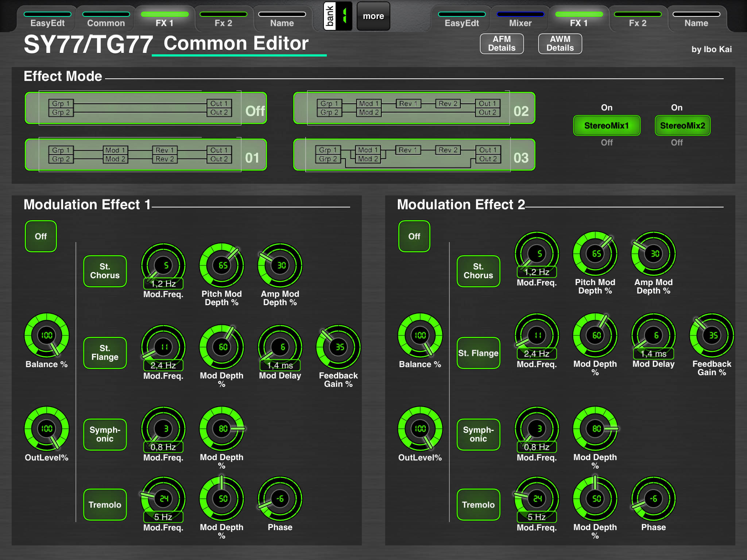Turn Modulation Effect 1 Off
Image resolution: width=747 pixels, height=560 pixels.
(x=40, y=236)
